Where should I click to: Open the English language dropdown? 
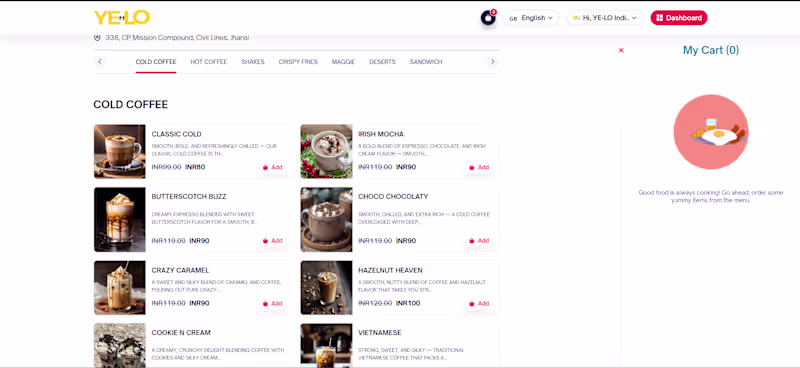coord(531,18)
